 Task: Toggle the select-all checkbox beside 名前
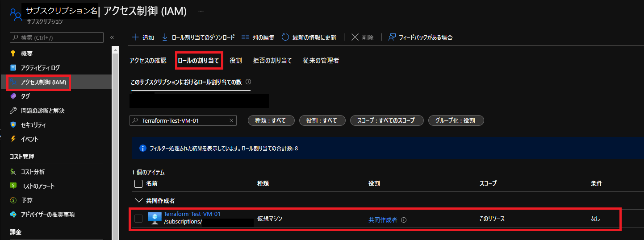point(138,183)
